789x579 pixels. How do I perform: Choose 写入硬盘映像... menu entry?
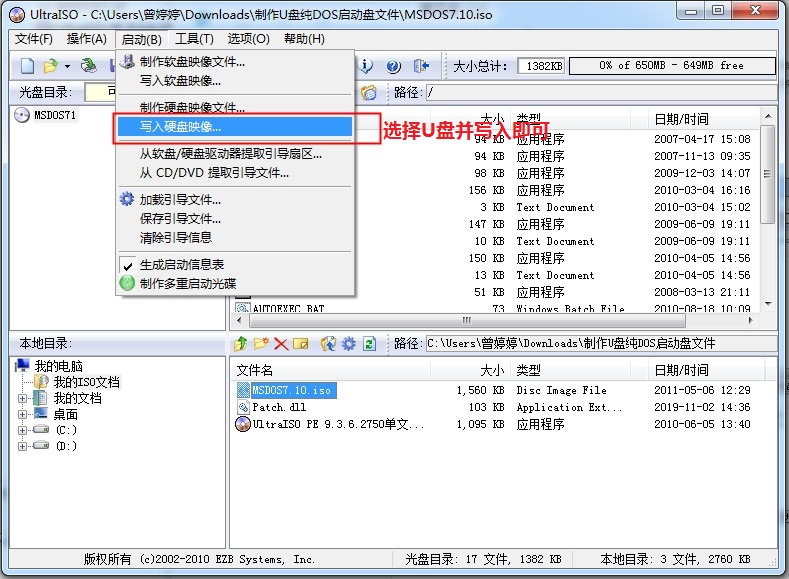click(235, 127)
